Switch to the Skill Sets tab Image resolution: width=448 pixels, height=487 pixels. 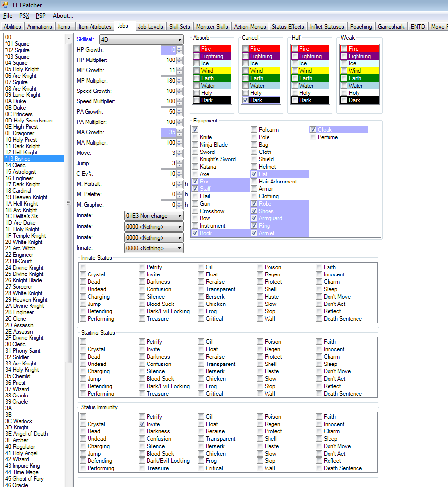(179, 27)
